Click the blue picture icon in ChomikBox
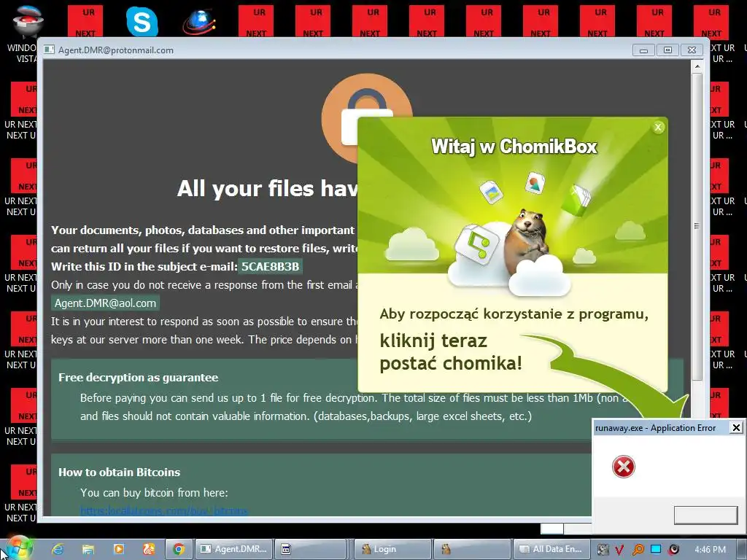This screenshot has height=560, width=747. [x=491, y=192]
